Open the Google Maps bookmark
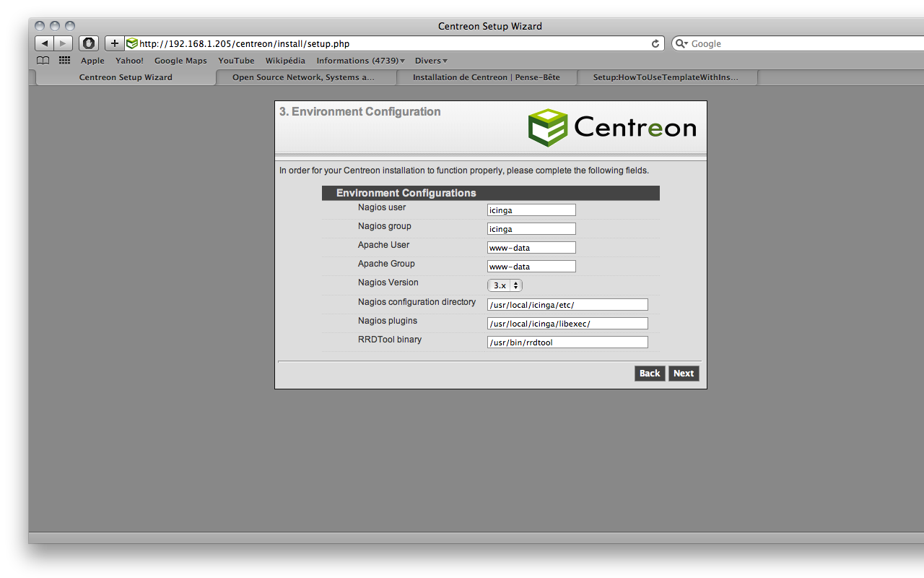 (x=180, y=61)
